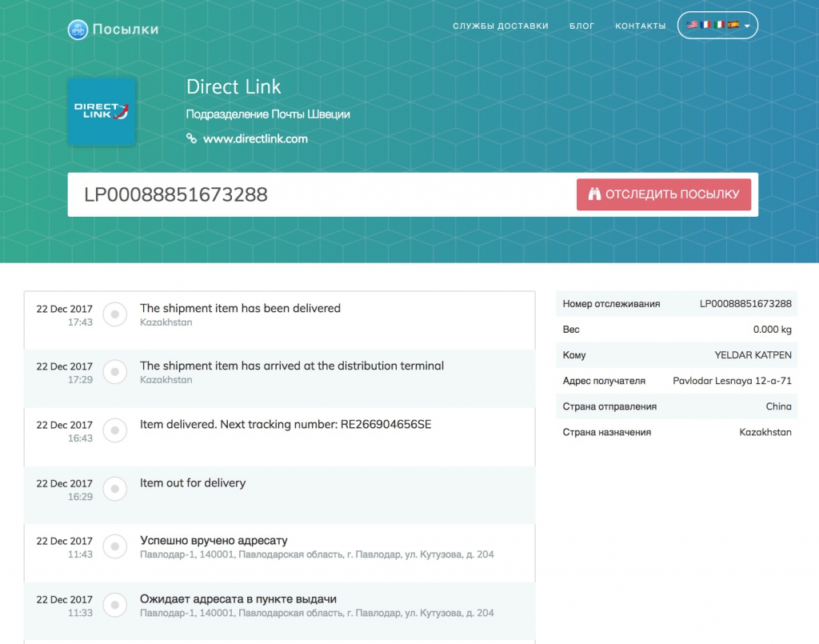The height and width of the screenshot is (644, 819).
Task: Click the ОТСЛЕДИТЬ ПОСЫЛКУ button
Action: coord(664,194)
